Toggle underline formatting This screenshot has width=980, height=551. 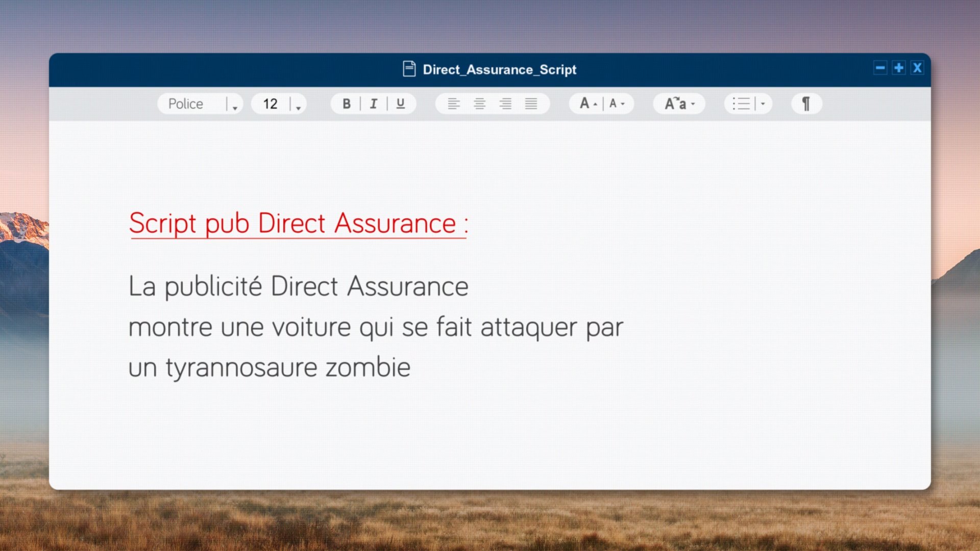[401, 104]
